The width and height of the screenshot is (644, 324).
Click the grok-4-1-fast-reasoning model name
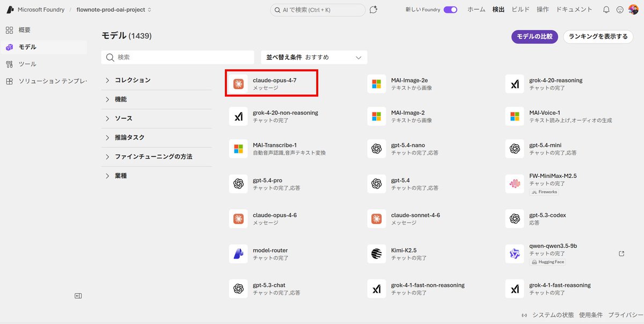[x=560, y=285]
